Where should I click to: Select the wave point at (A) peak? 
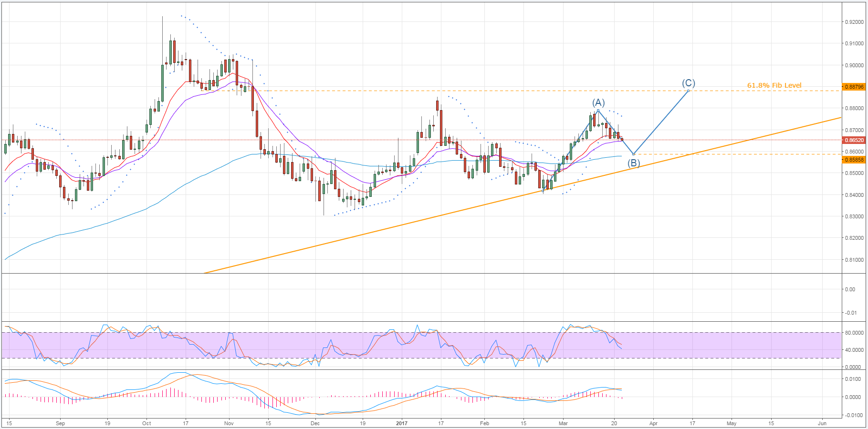click(x=598, y=110)
